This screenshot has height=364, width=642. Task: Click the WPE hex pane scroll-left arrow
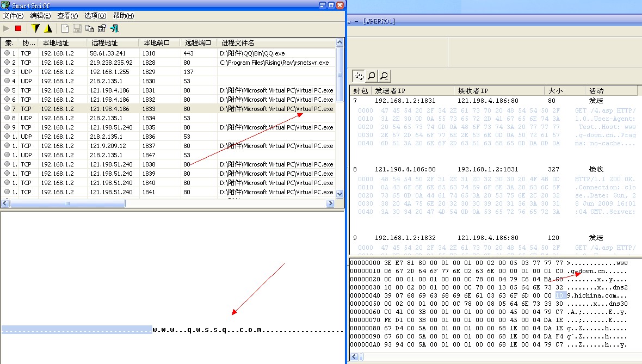[x=355, y=356]
